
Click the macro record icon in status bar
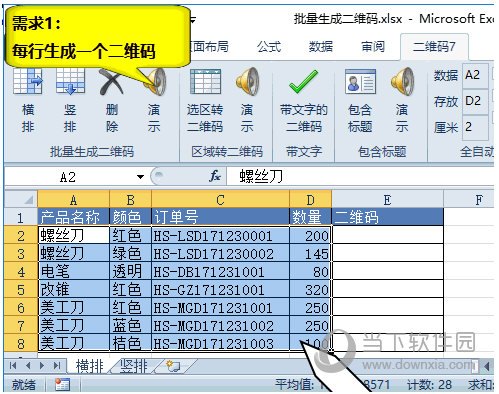click(63, 385)
